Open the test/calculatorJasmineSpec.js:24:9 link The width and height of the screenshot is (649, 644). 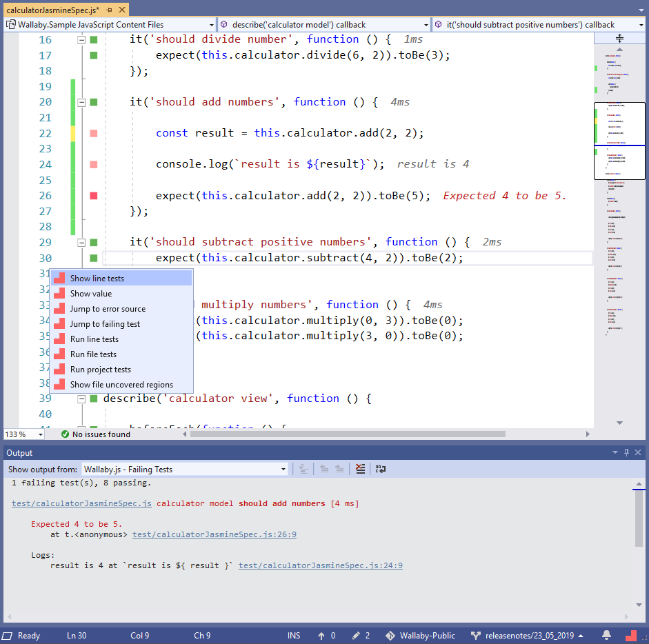[x=321, y=565]
